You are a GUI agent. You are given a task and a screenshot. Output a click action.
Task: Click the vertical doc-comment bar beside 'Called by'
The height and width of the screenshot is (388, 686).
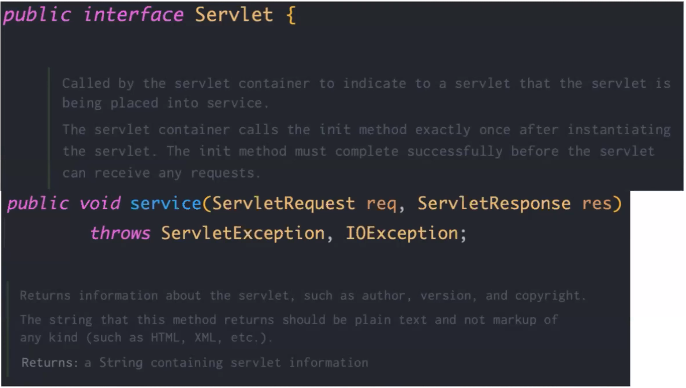(x=49, y=129)
